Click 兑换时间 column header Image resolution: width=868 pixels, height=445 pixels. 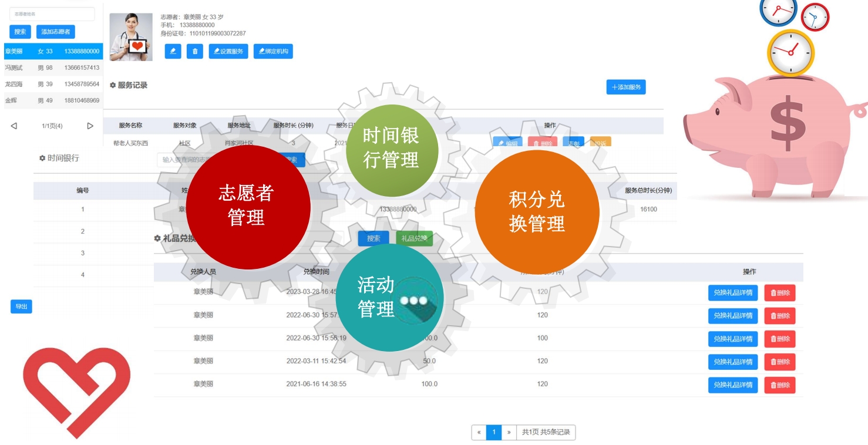316,272
